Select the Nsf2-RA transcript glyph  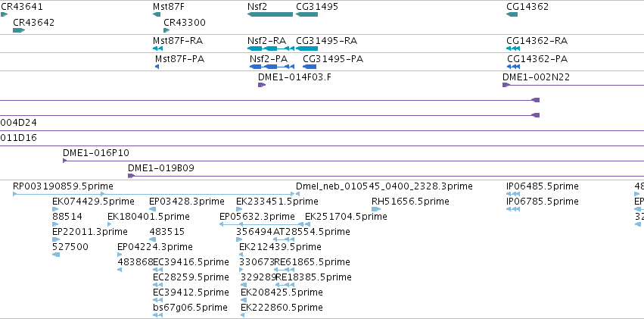271,48
